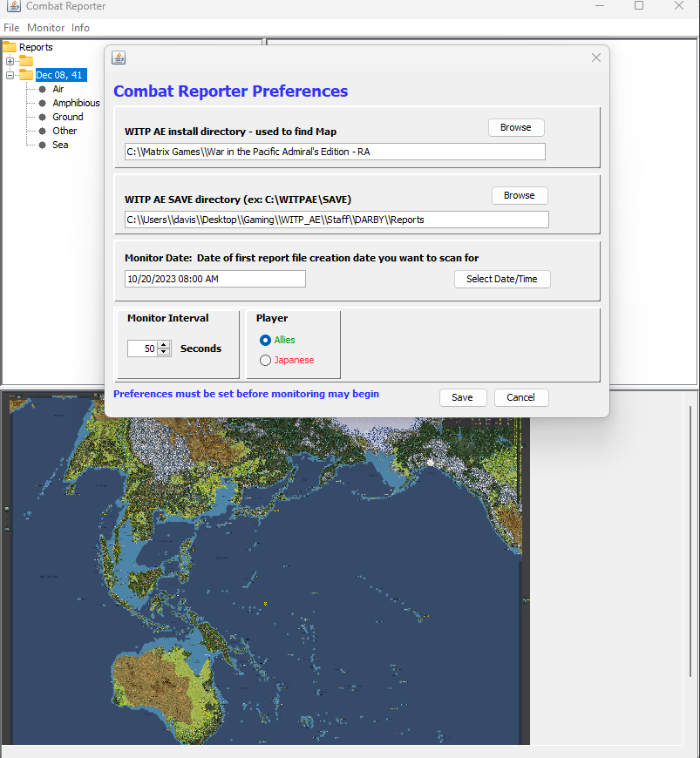Click the Java coffee icon on the preferences dialog
The height and width of the screenshot is (758, 700).
click(x=119, y=58)
